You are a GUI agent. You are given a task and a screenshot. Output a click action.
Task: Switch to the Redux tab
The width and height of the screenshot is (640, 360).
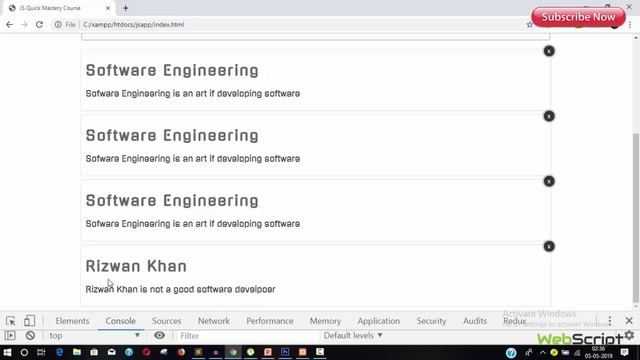click(515, 321)
